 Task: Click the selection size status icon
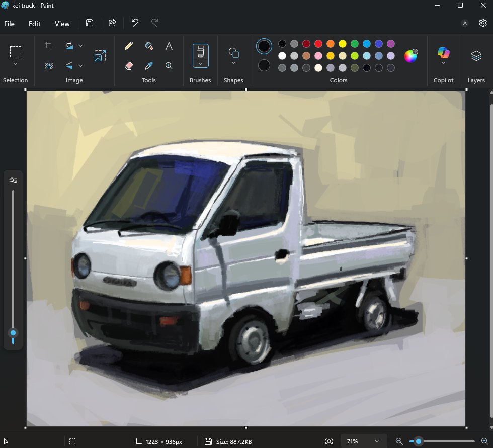(72, 441)
